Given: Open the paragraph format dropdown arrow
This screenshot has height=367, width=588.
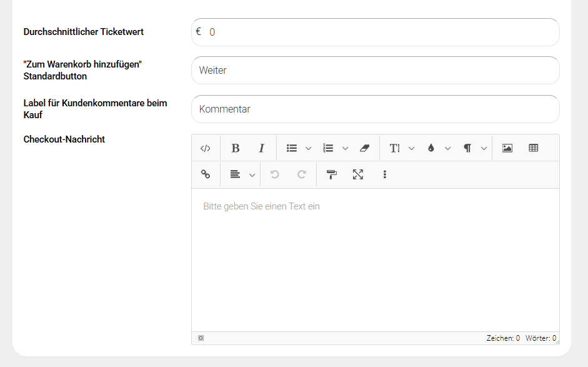Looking at the screenshot, I should [x=484, y=148].
